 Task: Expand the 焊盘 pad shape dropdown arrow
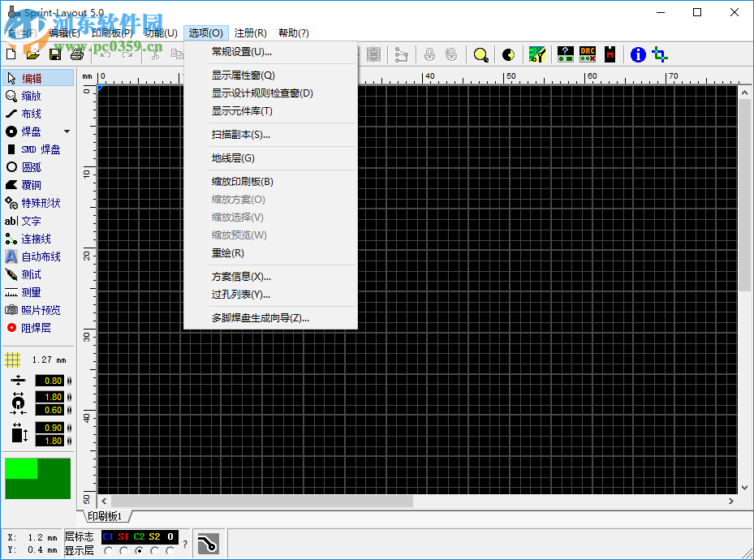(x=67, y=131)
